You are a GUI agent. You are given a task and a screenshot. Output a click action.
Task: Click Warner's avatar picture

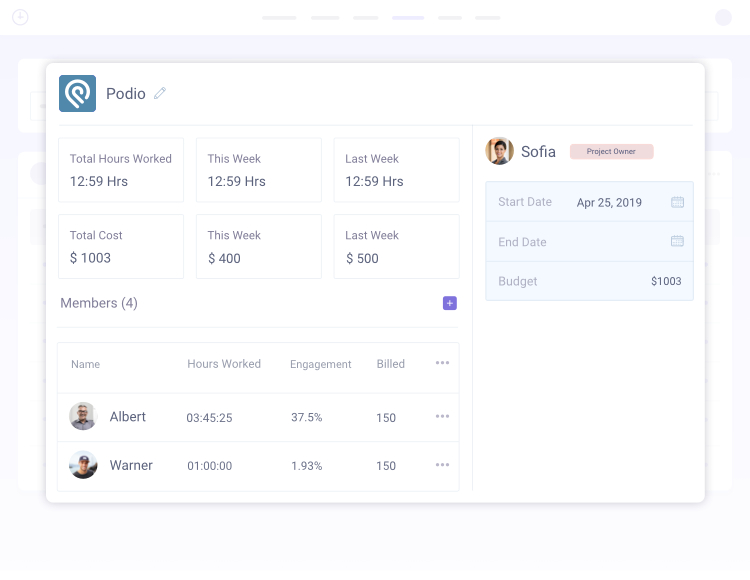(83, 465)
